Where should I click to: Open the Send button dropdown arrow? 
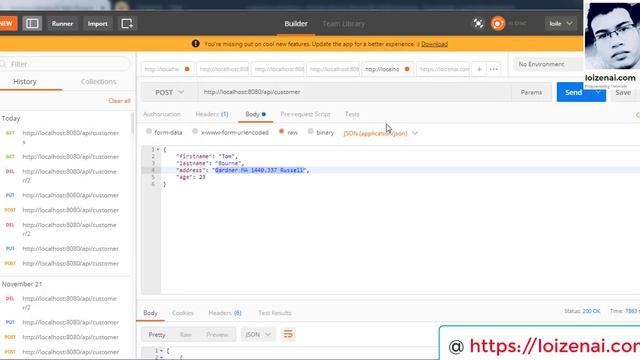point(598,92)
